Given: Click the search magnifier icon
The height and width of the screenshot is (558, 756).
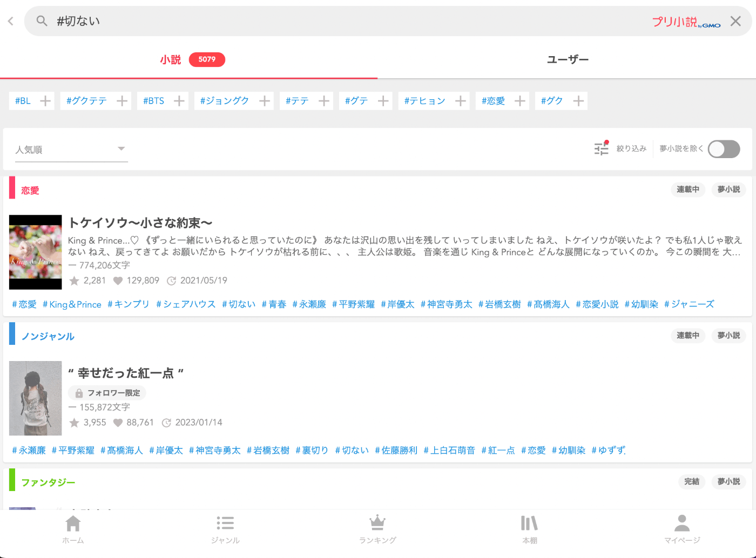Looking at the screenshot, I should point(42,21).
